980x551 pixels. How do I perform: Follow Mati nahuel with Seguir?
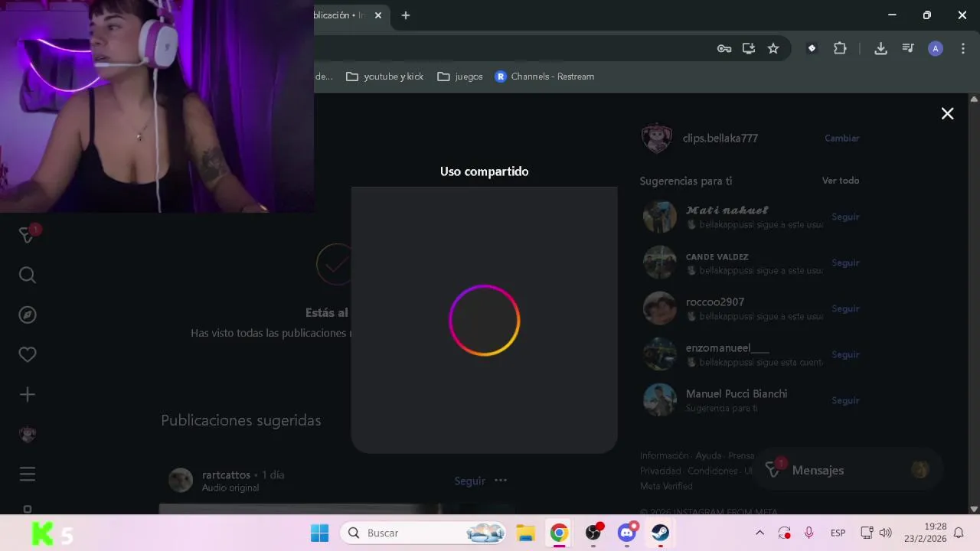[845, 217]
